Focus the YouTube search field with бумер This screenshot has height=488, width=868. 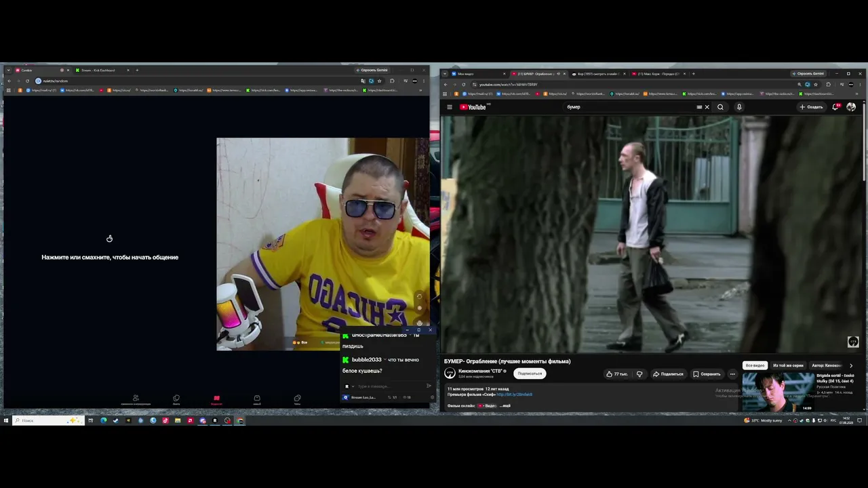point(631,107)
